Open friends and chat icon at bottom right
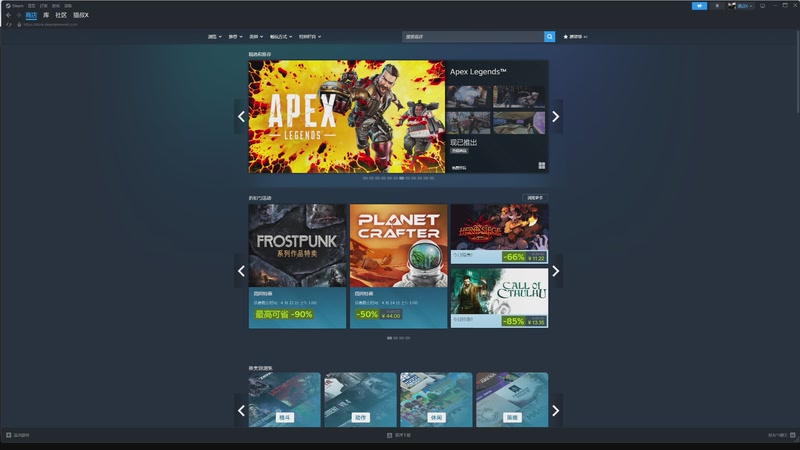This screenshot has height=450, width=800. pos(792,435)
